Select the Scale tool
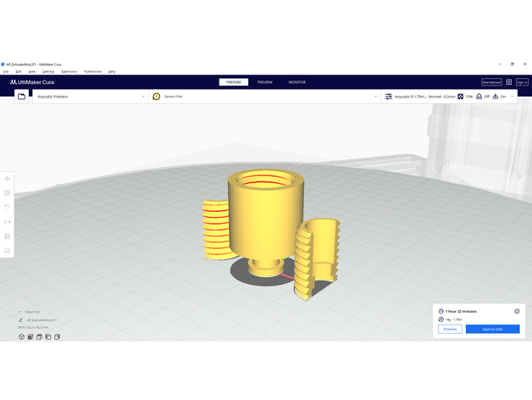This screenshot has height=400, width=532. point(8,193)
